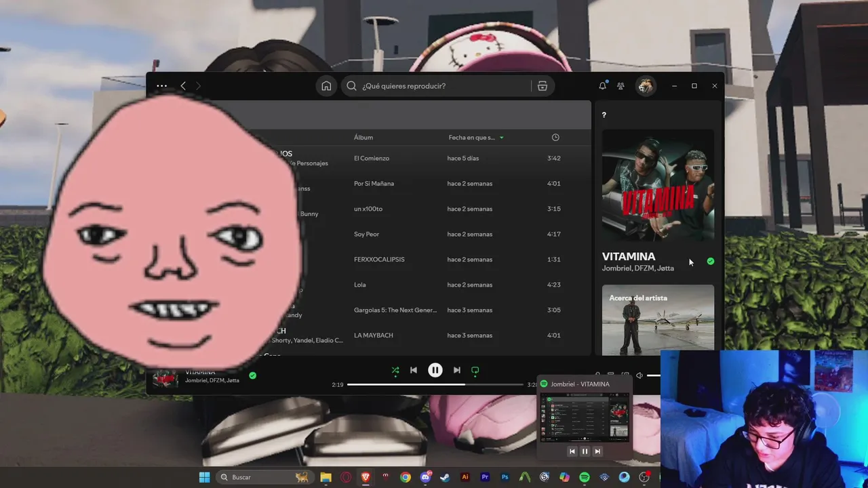Screen dimensions: 868x488
Task: Open the Spotify profile avatar menu
Action: [x=646, y=86]
